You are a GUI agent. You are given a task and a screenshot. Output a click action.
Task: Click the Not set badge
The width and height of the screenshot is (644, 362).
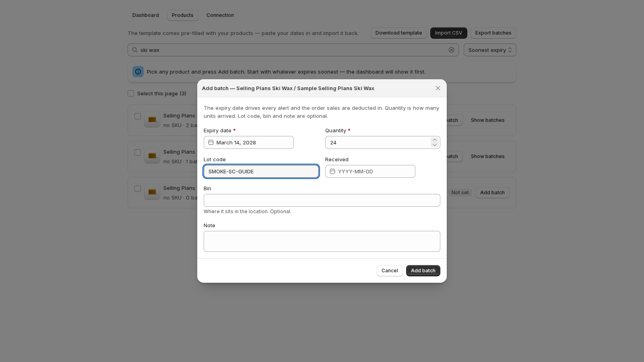tap(460, 193)
